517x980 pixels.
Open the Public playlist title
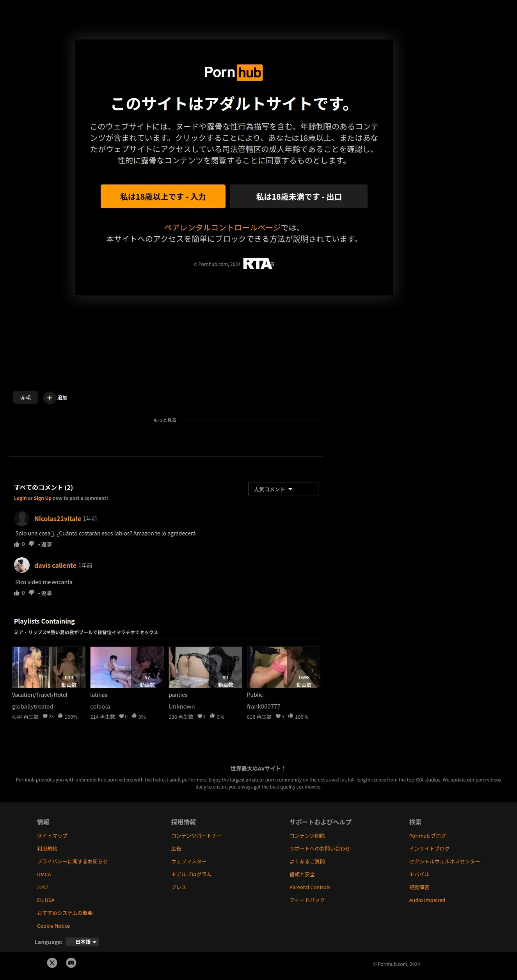pyautogui.click(x=255, y=695)
